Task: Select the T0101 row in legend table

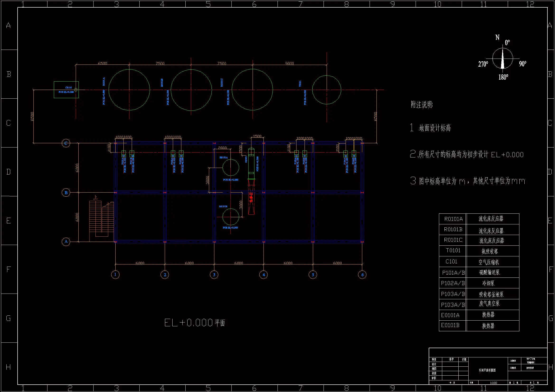Action: (x=479, y=251)
